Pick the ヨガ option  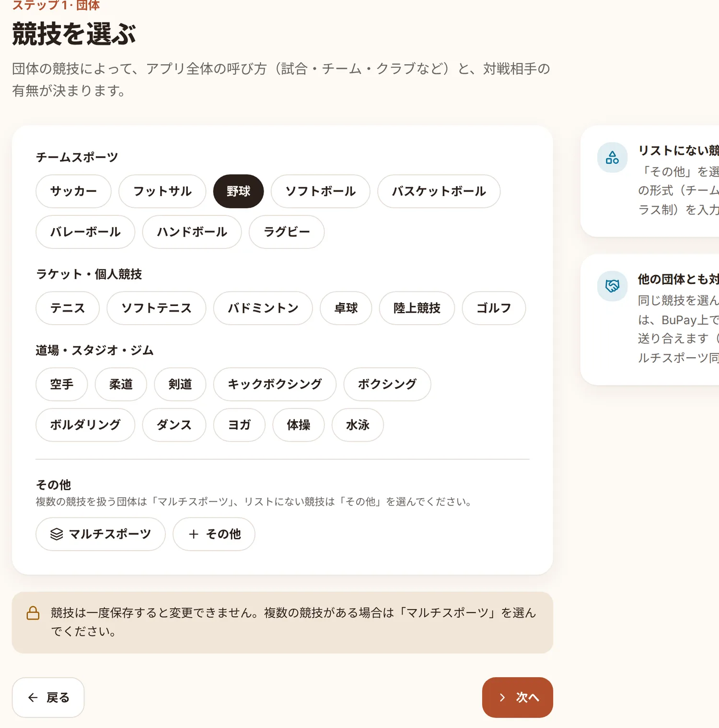click(x=239, y=425)
